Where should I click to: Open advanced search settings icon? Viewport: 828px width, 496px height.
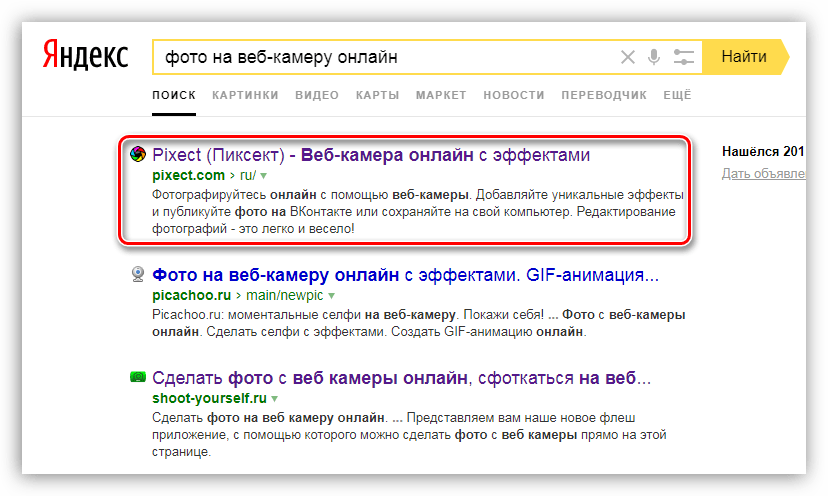(684, 57)
